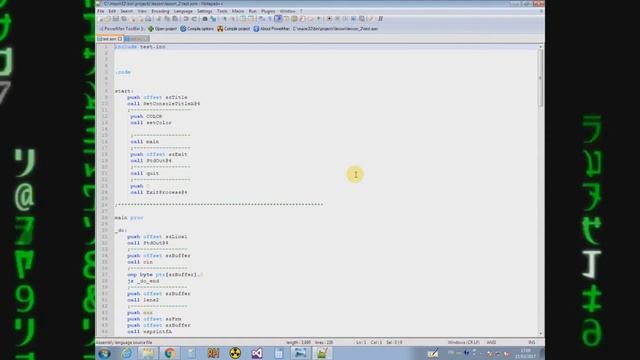Open the Settings menu
640x360 pixels.
[x=204, y=11]
